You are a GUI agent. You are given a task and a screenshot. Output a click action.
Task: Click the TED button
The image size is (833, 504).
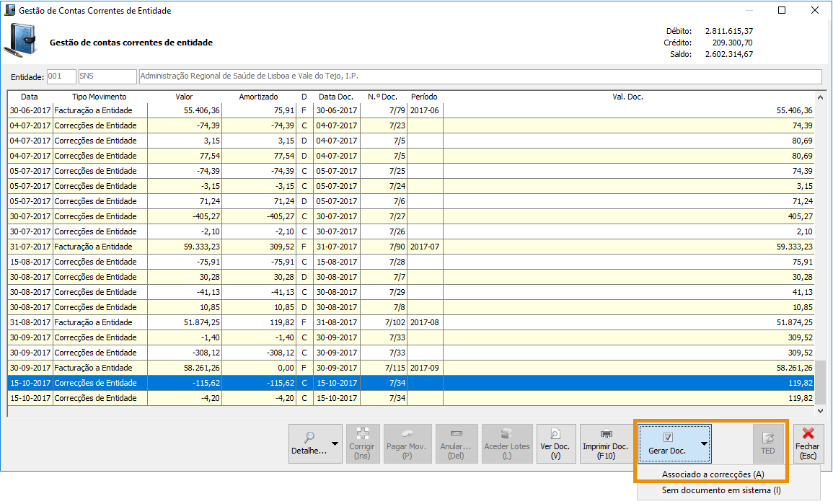point(767,443)
